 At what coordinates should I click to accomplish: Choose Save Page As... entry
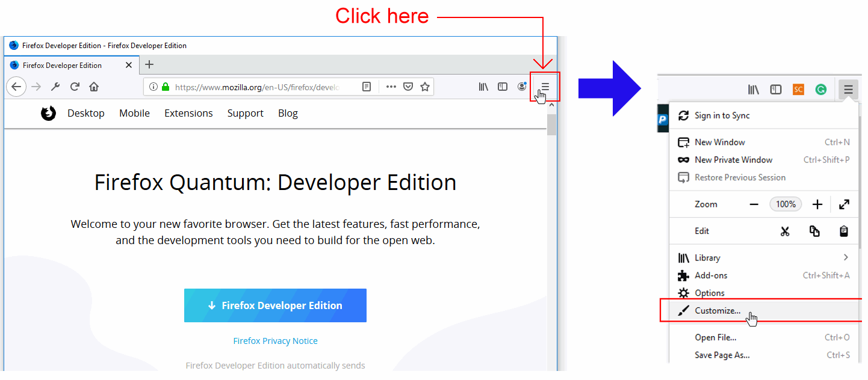coord(764,355)
